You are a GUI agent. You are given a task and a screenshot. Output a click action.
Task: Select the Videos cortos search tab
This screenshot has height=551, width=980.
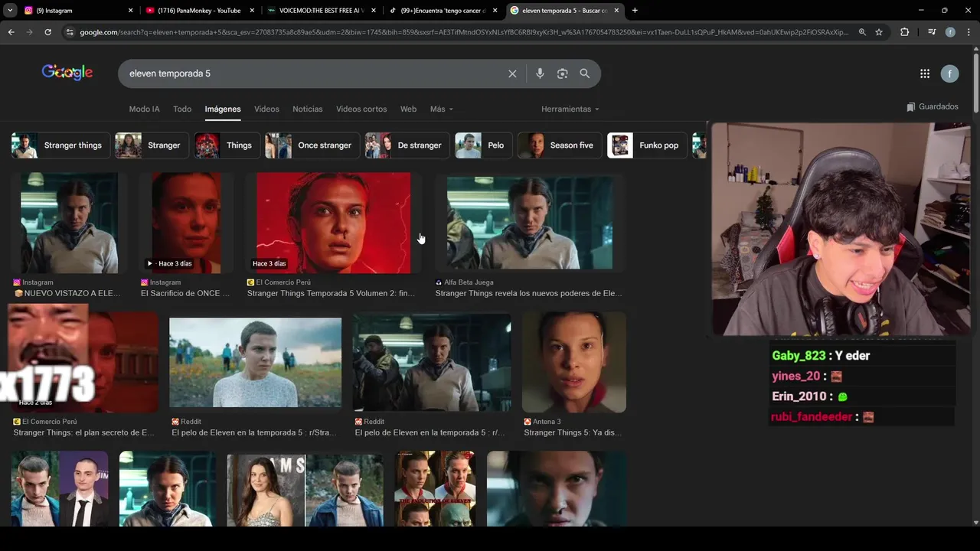point(361,109)
